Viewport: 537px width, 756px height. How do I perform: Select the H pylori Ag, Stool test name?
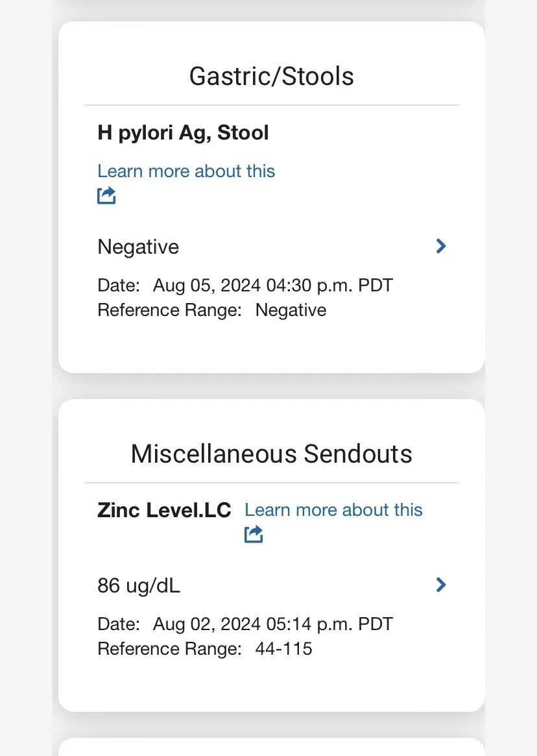click(x=183, y=132)
